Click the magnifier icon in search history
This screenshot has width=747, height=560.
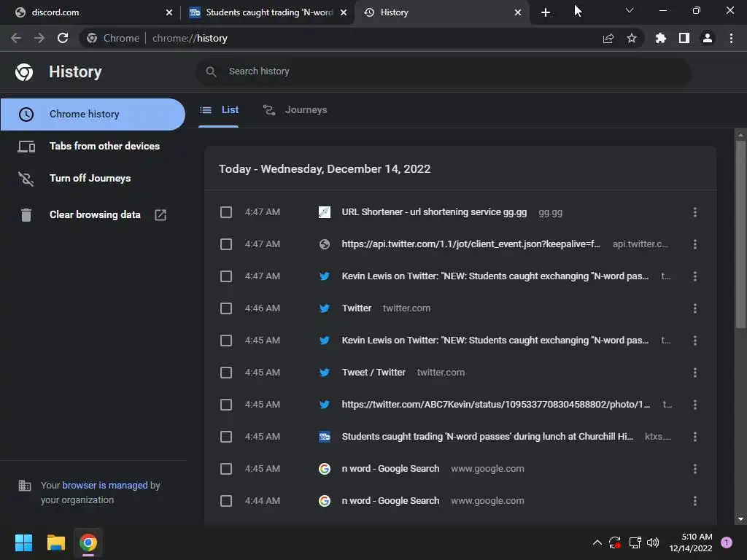coord(211,71)
